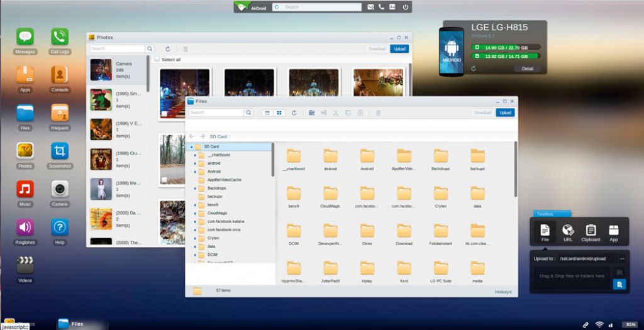Screen dimensions: 644x330
Task: Create new folder in Files toolbar
Action: 311,113
